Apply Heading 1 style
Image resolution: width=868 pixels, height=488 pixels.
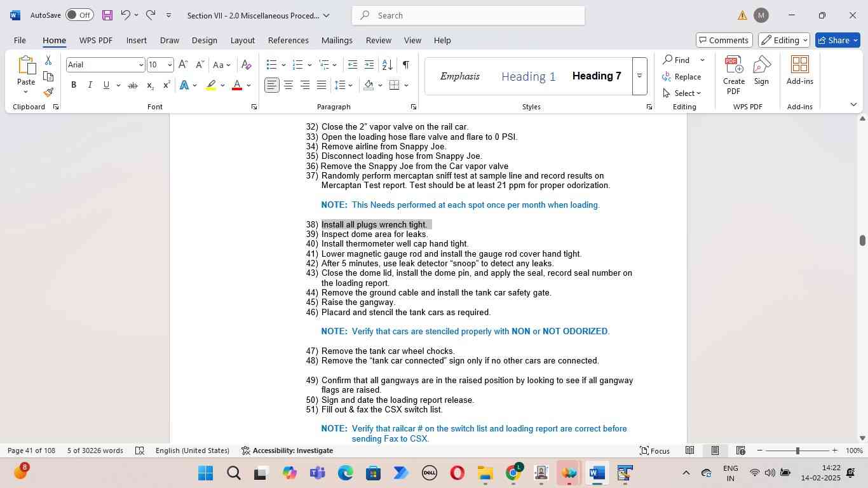click(528, 76)
